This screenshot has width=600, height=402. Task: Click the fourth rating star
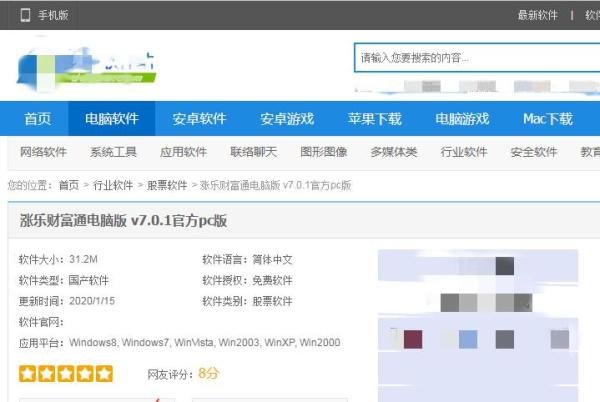pyautogui.click(x=85, y=374)
